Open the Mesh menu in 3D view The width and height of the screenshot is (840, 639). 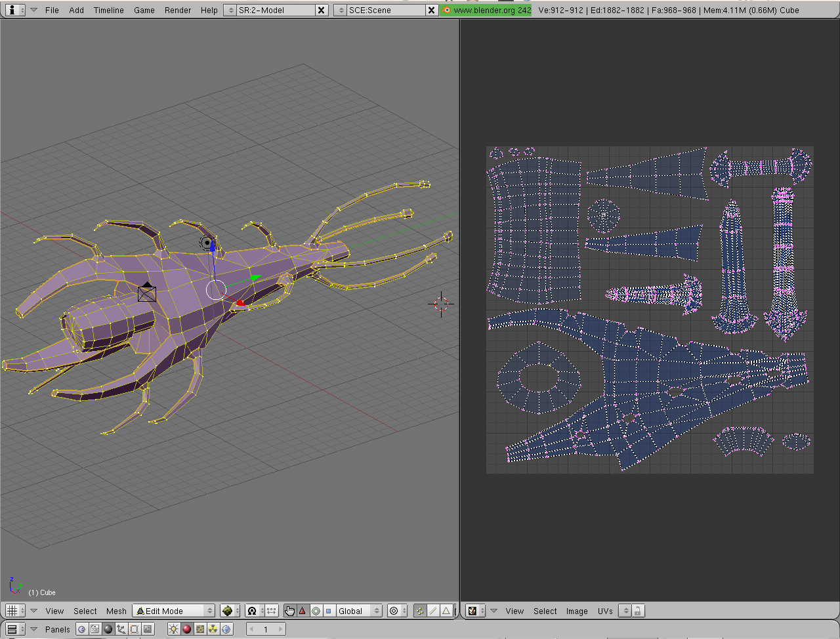tap(116, 611)
